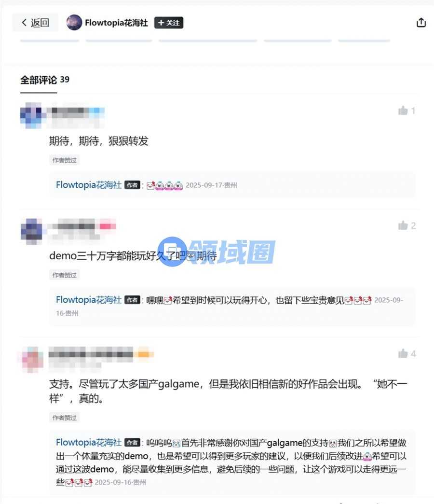Open the Flowtopia花海社 header avatar
Image resolution: width=434 pixels, height=504 pixels.
click(x=74, y=23)
